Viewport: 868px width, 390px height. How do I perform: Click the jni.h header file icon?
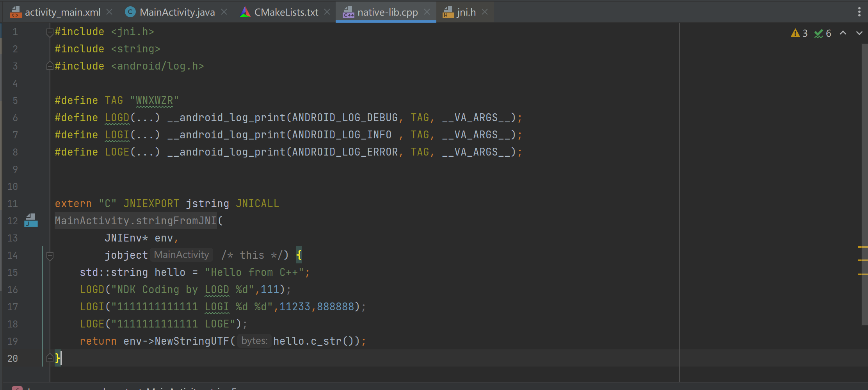coord(448,12)
